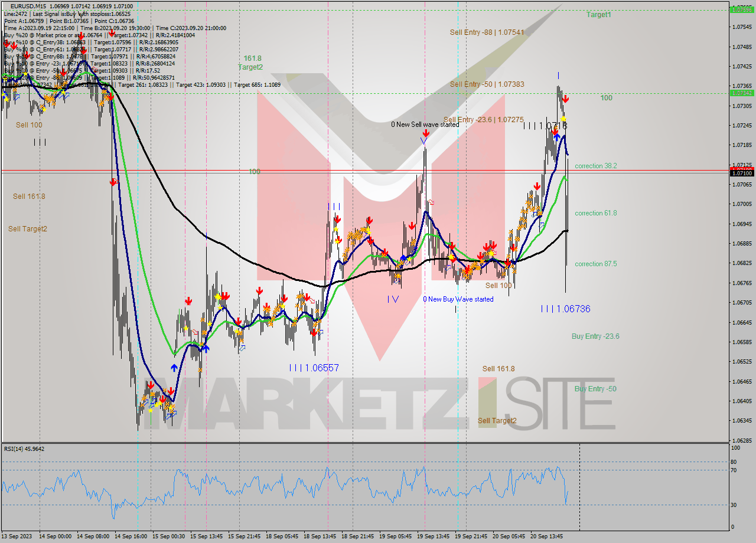Select the 'I V' wave label
Image resolution: width=756 pixels, height=543 pixels.
point(393,299)
